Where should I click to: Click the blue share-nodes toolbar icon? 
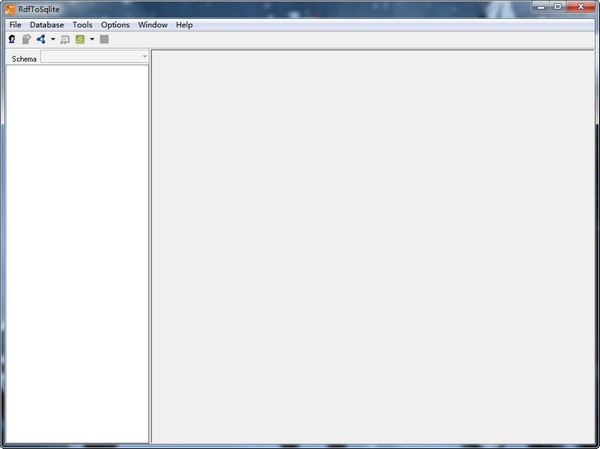coord(41,39)
